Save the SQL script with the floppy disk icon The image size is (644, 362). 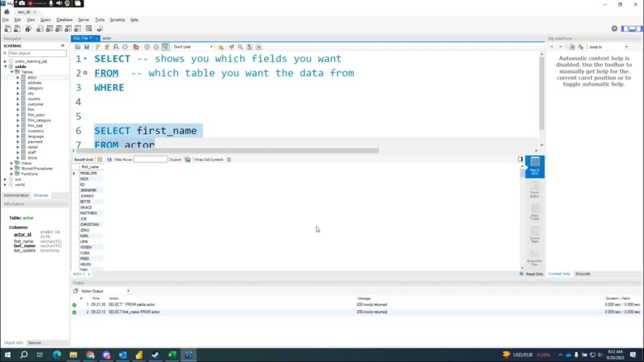coord(87,47)
